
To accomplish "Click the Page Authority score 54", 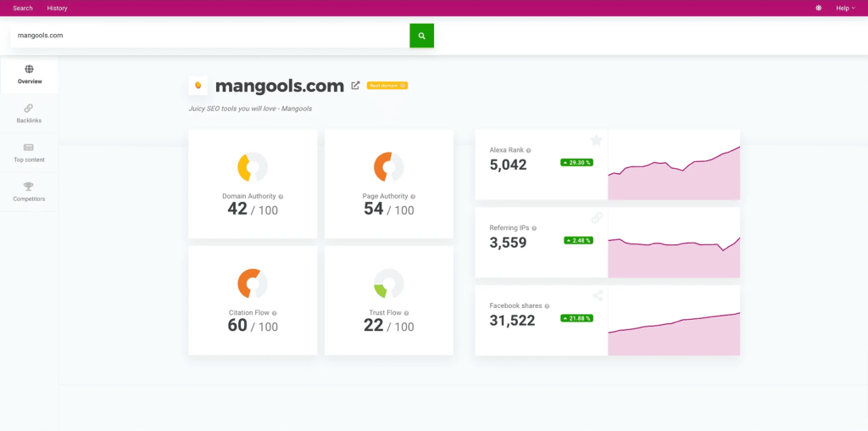I will tap(373, 209).
